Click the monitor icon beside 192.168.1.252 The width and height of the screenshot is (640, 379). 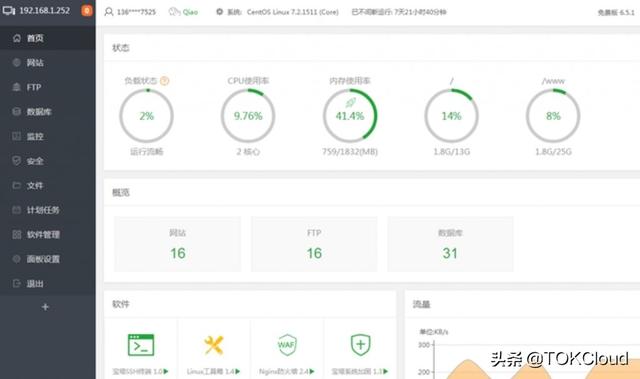coord(9,11)
